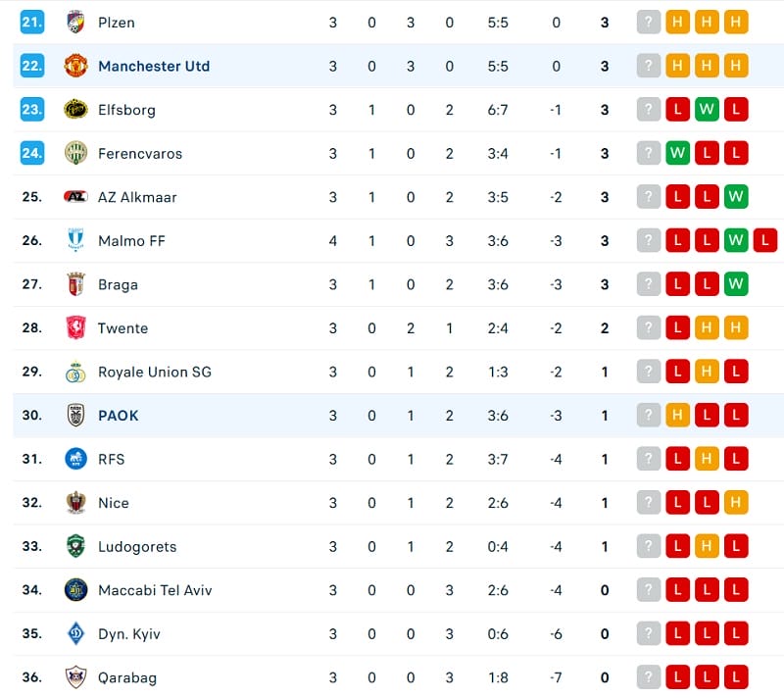Open the Qarabag team page
784x698 pixels.
tap(129, 676)
